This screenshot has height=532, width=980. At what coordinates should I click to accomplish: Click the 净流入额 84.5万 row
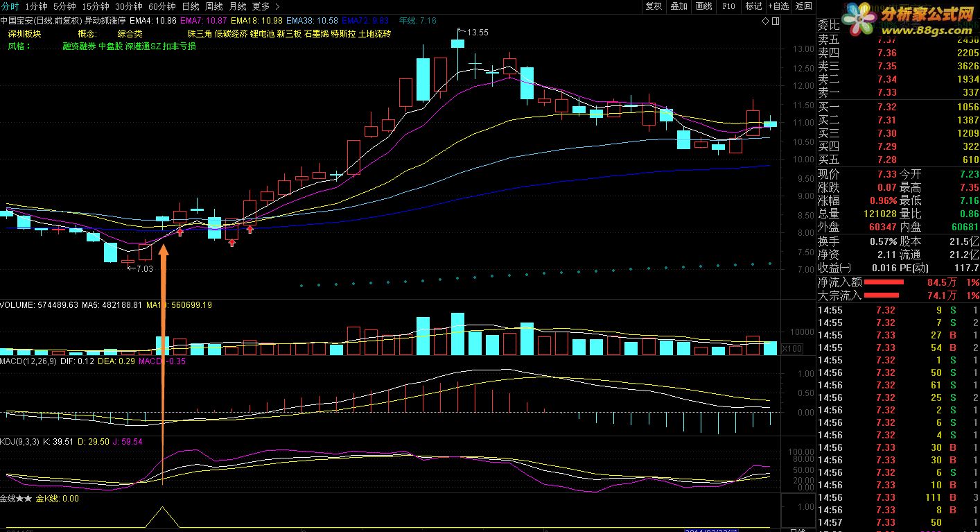[898, 282]
